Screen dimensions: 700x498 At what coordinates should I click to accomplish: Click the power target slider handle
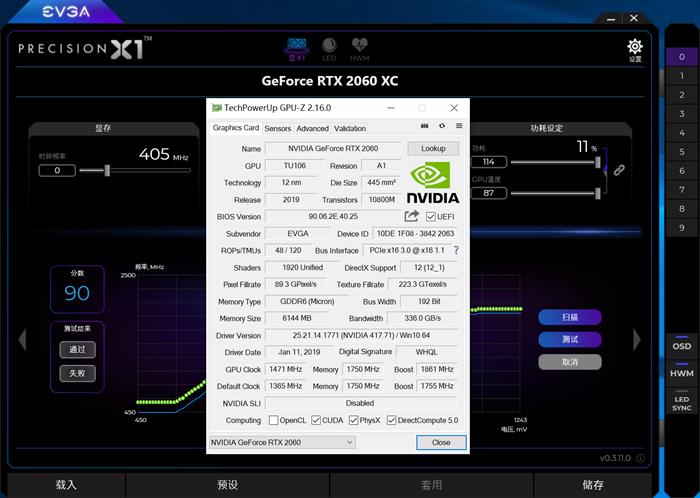598,162
